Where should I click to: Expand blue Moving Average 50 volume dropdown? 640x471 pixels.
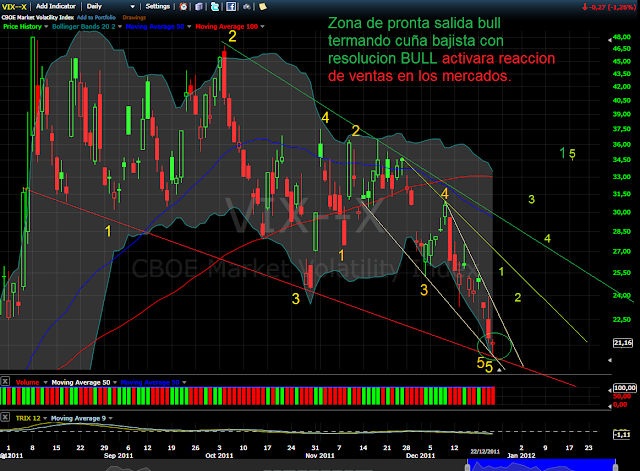pyautogui.click(x=184, y=383)
